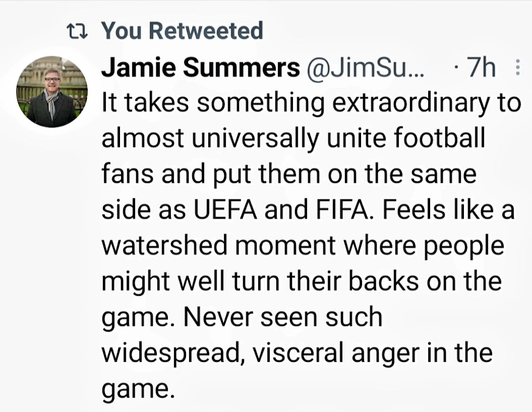Select the @JimSu... username handle

click(x=366, y=69)
